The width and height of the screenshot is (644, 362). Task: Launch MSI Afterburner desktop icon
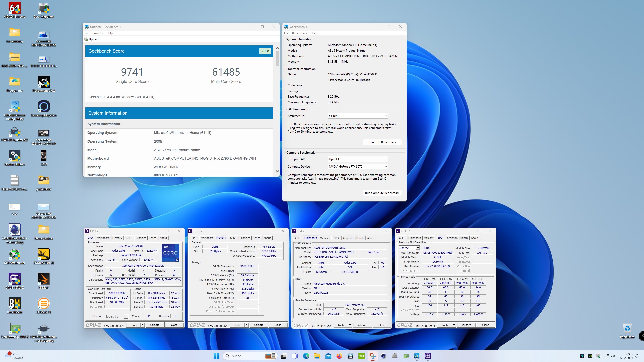pyautogui.click(x=15, y=256)
